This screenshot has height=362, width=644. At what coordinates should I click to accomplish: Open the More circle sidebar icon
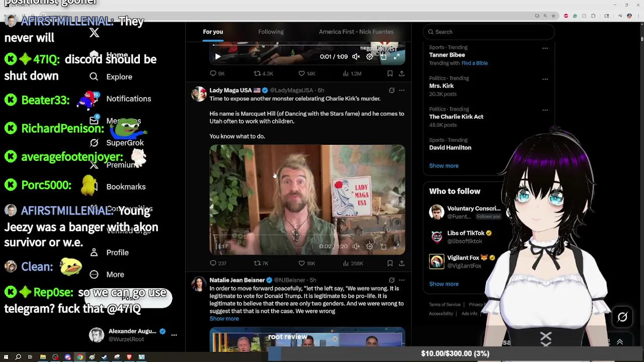pyautogui.click(x=94, y=275)
